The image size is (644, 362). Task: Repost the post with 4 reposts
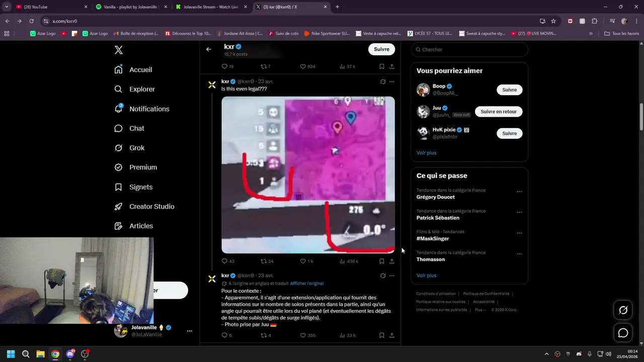(x=266, y=335)
